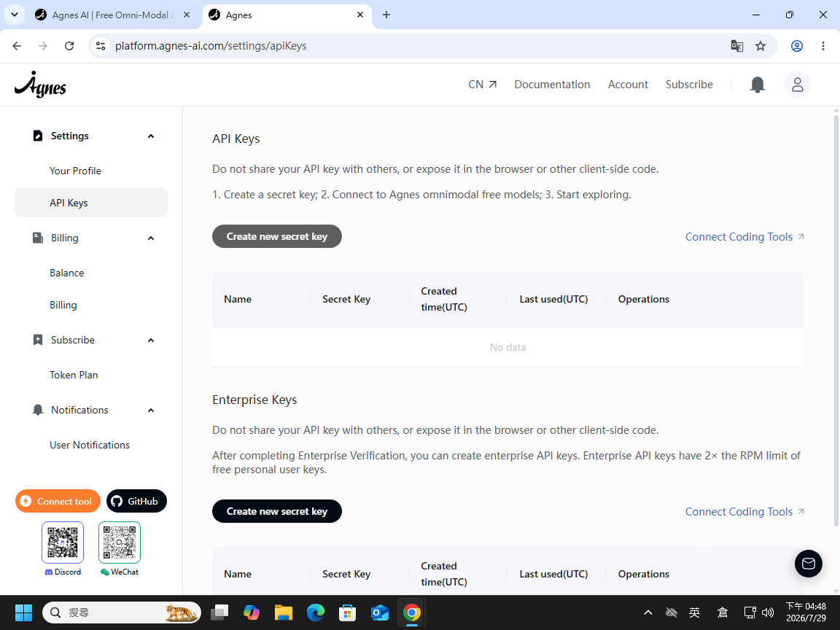Image resolution: width=840 pixels, height=630 pixels.
Task: Open File Explorer from taskbar
Action: [x=284, y=612]
